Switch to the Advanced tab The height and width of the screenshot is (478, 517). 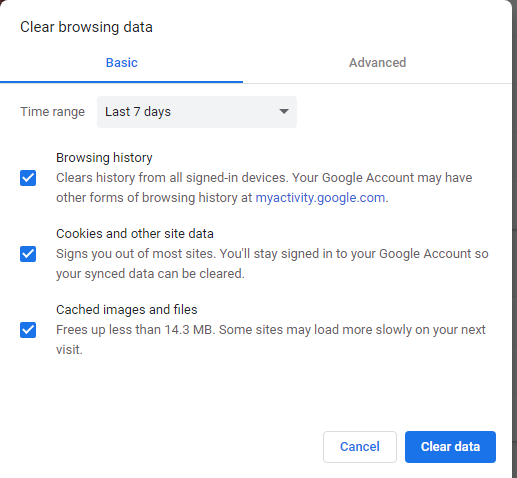click(x=377, y=63)
